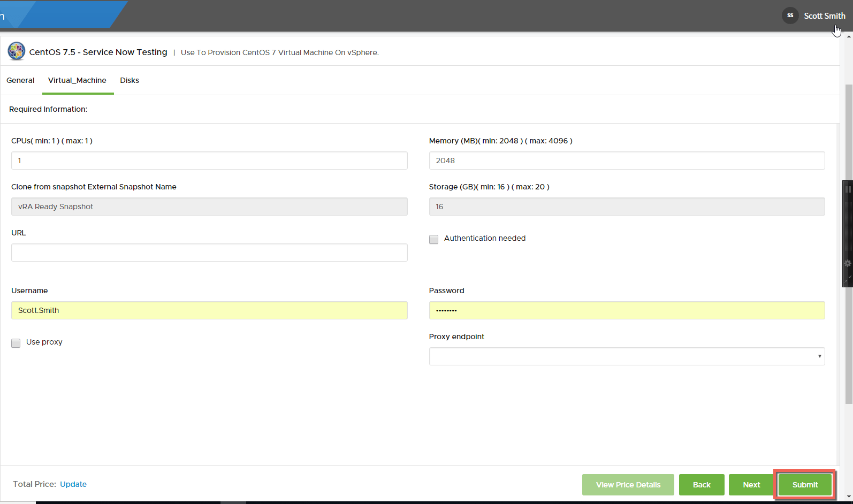The height and width of the screenshot is (504, 853).
Task: Open the Scott Smith user menu
Action: [x=824, y=16]
